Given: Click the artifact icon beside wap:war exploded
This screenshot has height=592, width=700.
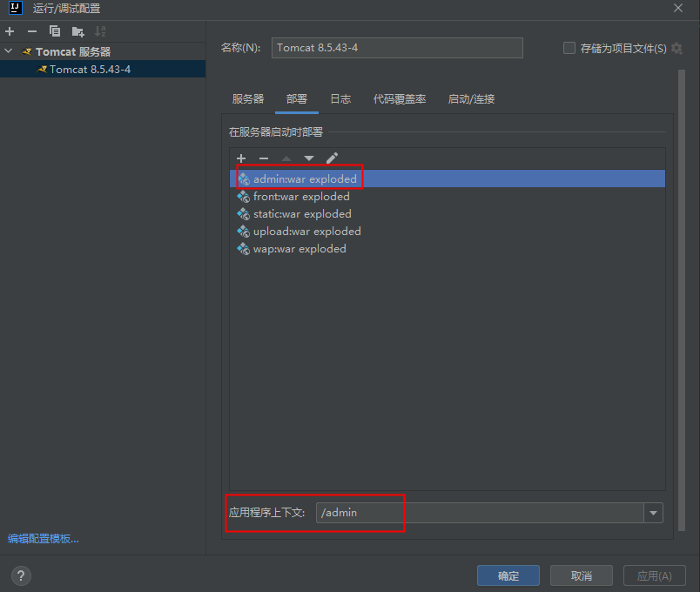Looking at the screenshot, I should tap(243, 249).
